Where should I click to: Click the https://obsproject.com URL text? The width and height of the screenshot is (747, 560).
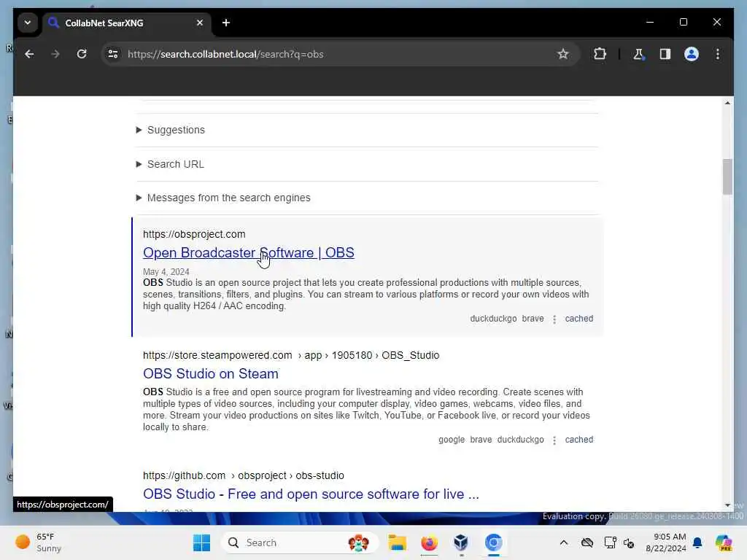pos(194,234)
